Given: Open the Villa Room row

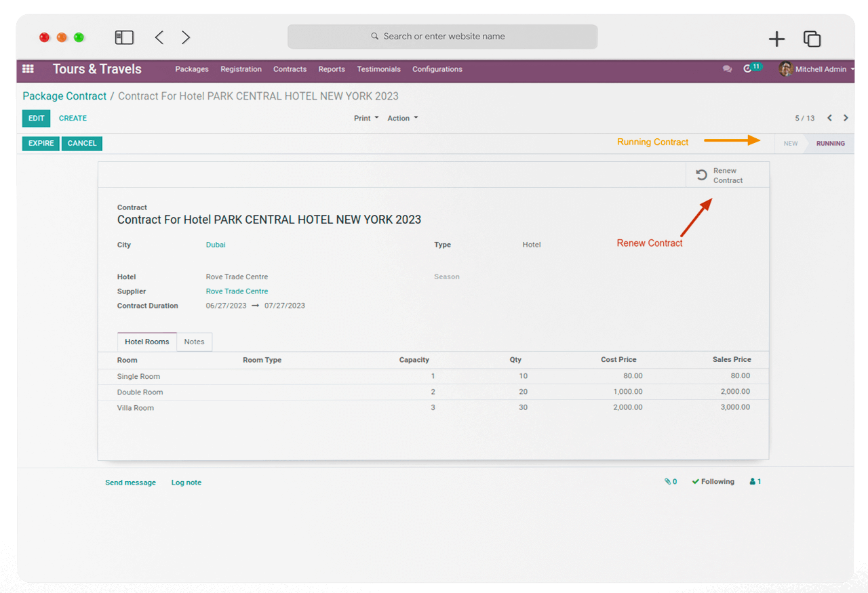Looking at the screenshot, I should coord(433,407).
